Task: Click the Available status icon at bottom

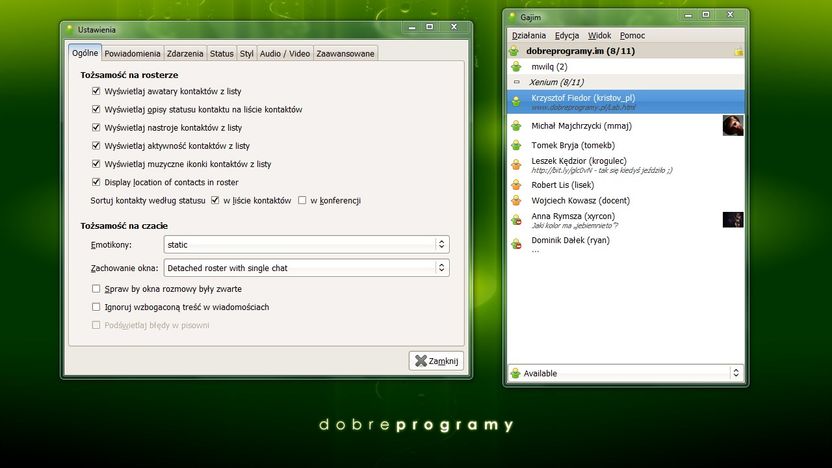Action: click(515, 373)
